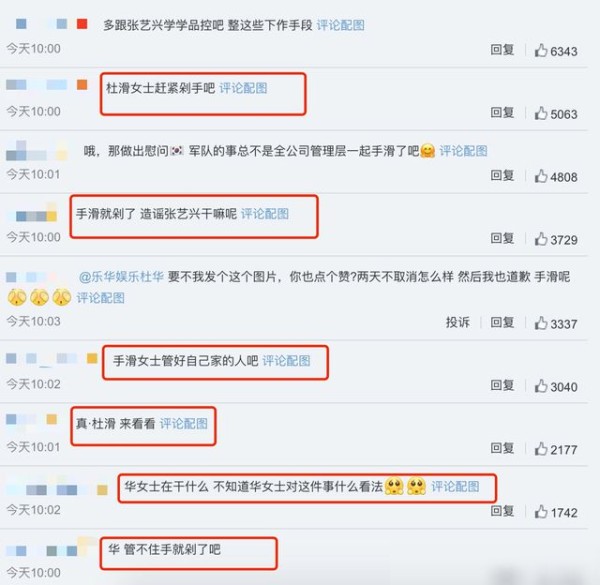Tap the thumbs-up icon showing 1742
600x585 pixels.
click(x=541, y=512)
